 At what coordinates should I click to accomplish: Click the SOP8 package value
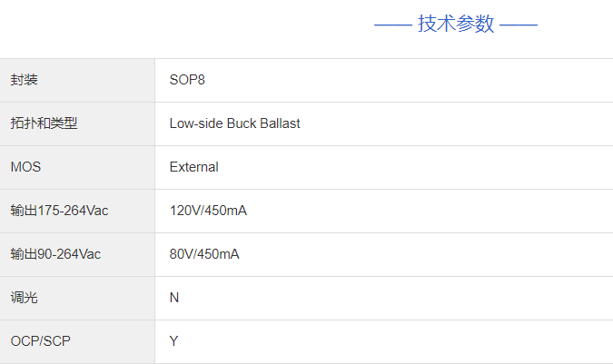coord(187,80)
